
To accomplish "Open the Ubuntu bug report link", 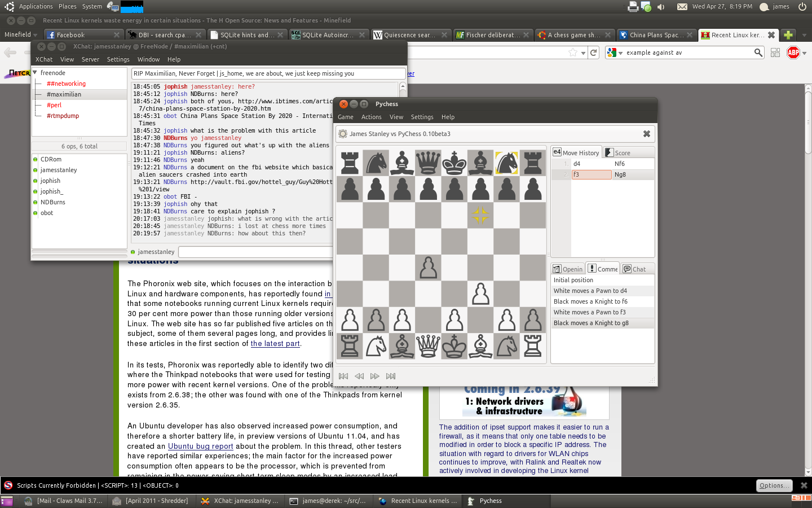I will coord(200,446).
